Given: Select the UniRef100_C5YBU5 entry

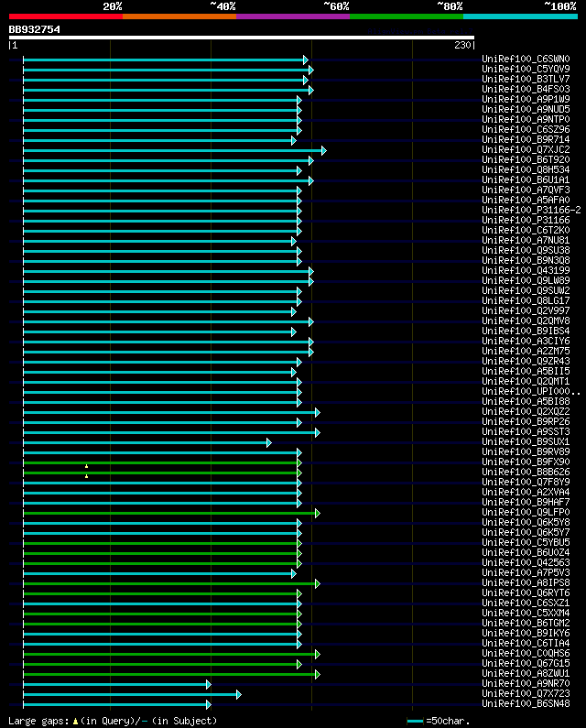Looking at the screenshot, I should [x=526, y=542].
